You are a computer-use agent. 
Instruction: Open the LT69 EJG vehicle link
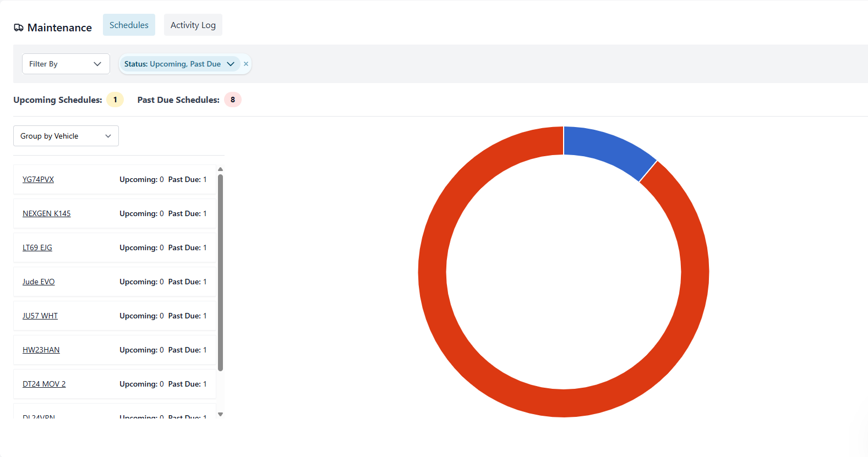point(37,247)
